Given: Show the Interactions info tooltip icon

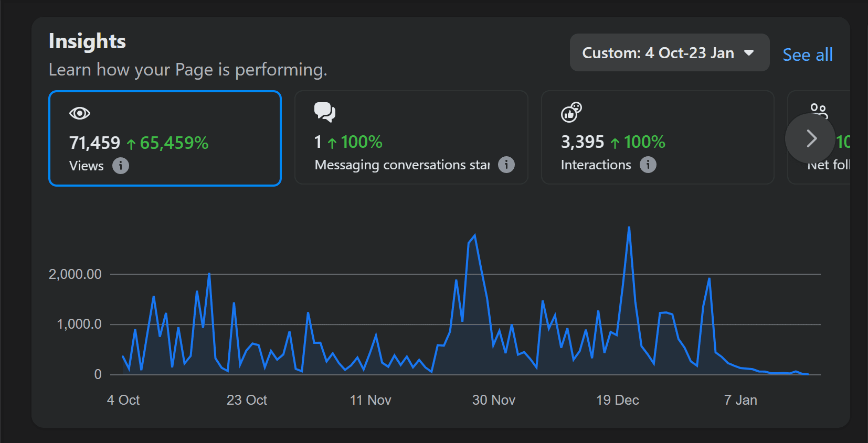Looking at the screenshot, I should point(648,165).
